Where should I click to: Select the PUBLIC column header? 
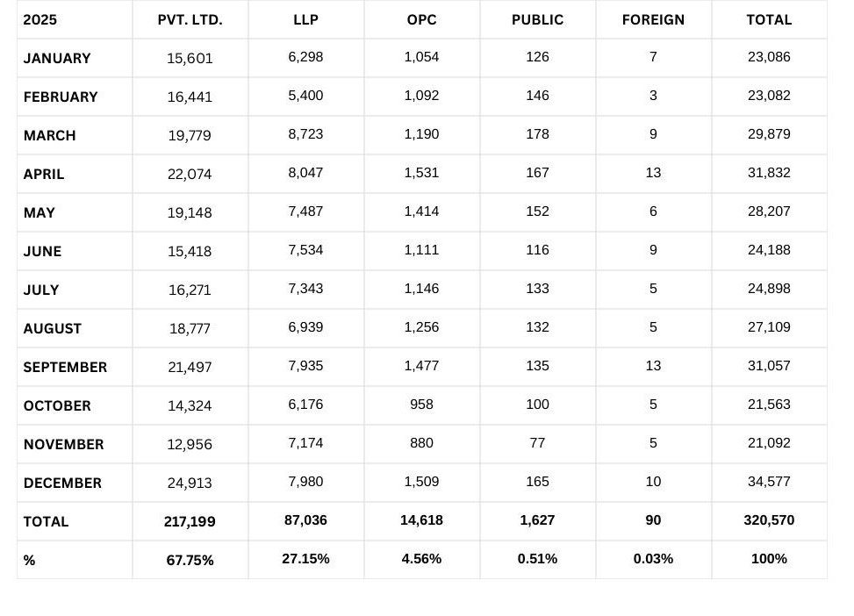pyautogui.click(x=537, y=19)
